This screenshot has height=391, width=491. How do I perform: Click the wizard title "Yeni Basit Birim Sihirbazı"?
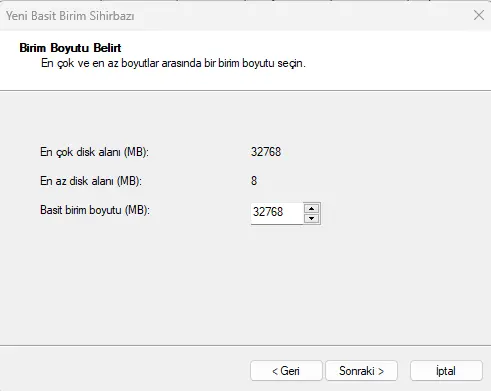pos(70,16)
